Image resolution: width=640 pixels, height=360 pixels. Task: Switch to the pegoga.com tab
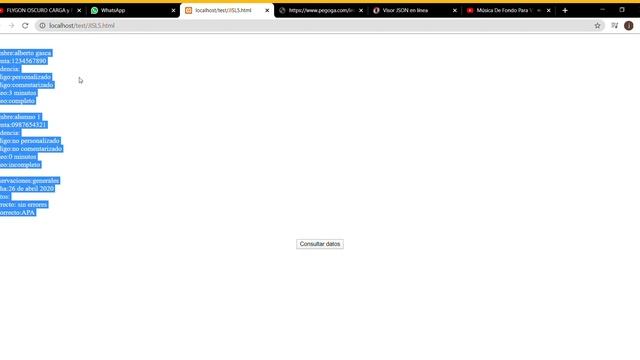320,11
